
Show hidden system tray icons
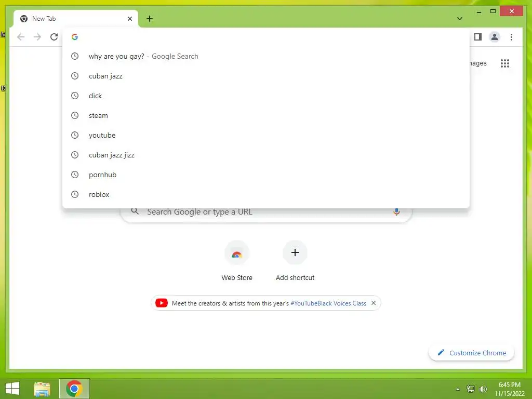pos(458,389)
